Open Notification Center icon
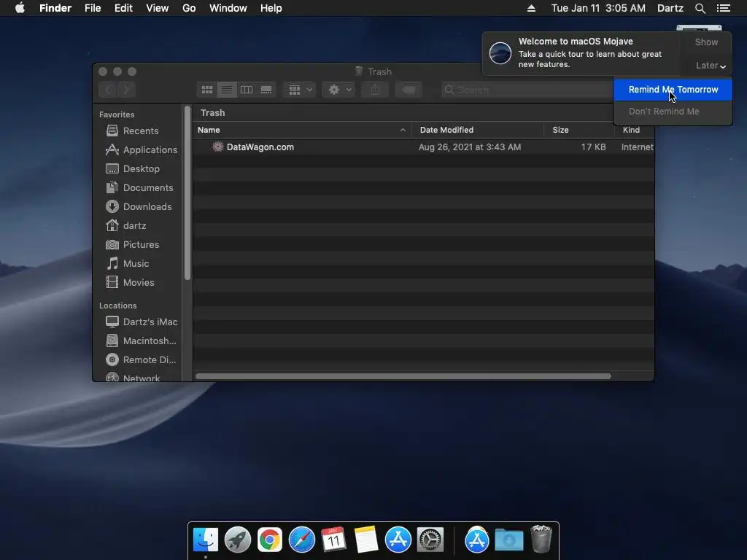The image size is (747, 560). click(723, 8)
